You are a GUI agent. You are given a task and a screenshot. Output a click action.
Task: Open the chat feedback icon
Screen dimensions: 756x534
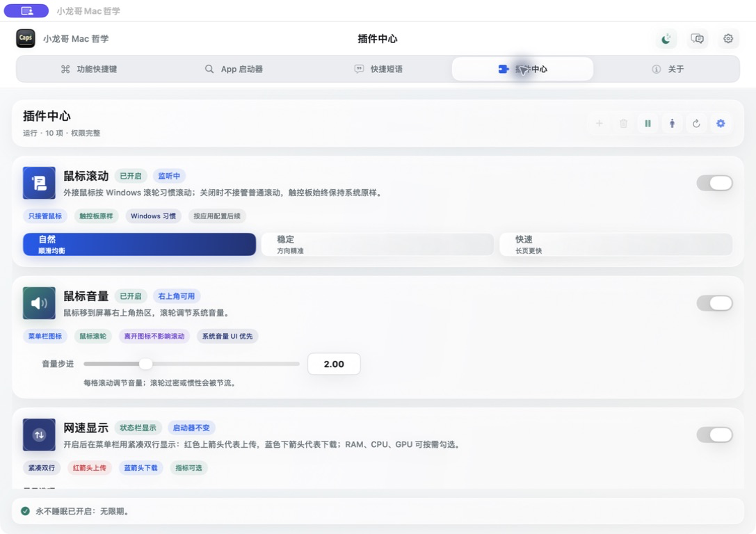(697, 38)
